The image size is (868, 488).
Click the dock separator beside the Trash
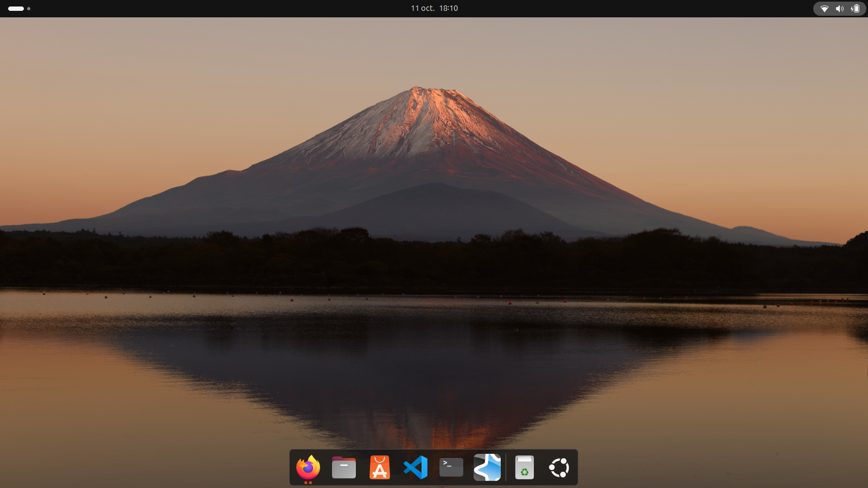click(506, 467)
